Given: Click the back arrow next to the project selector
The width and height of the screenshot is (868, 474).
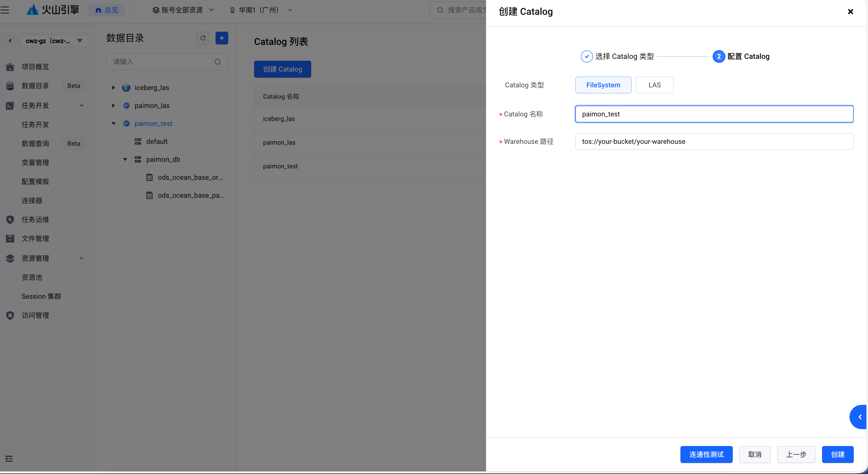Looking at the screenshot, I should tap(10, 41).
